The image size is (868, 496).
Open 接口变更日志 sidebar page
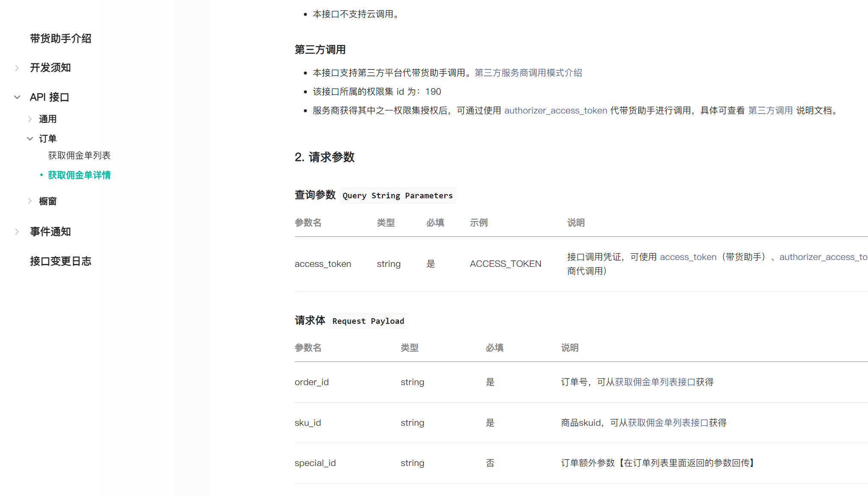60,261
